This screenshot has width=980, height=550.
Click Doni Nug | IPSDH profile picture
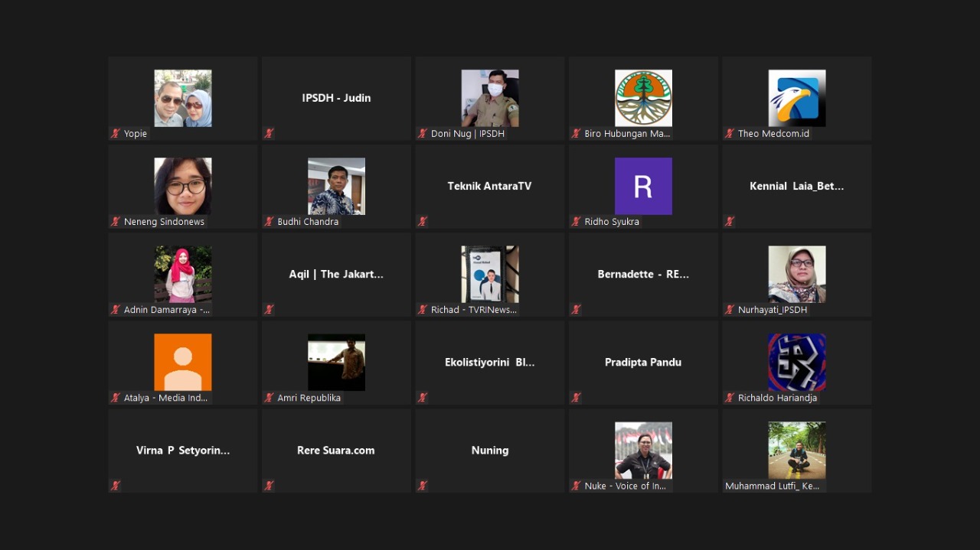[x=490, y=98]
